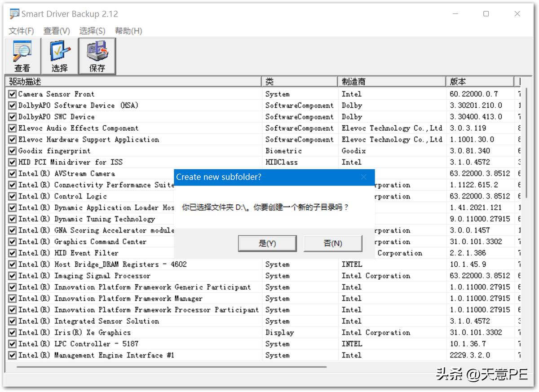The width and height of the screenshot is (539, 392).
Task: Select the 查看 (View) toolbar icon
Action: [x=21, y=55]
